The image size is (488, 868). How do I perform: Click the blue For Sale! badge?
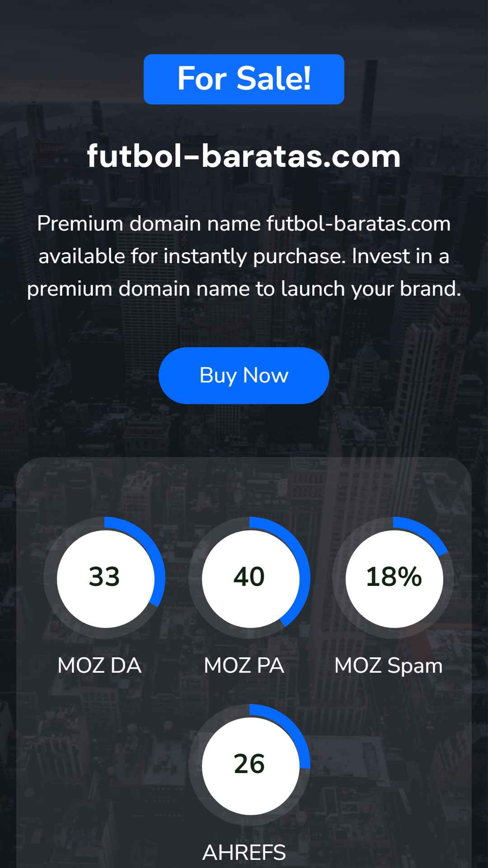(x=244, y=79)
